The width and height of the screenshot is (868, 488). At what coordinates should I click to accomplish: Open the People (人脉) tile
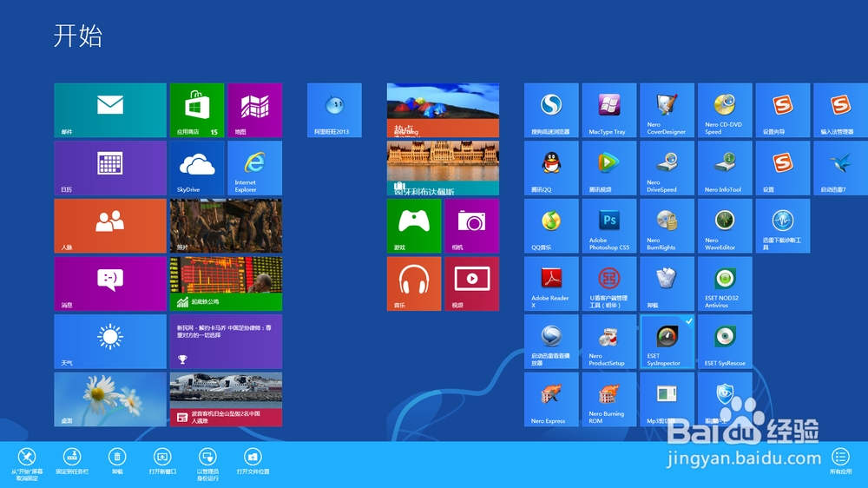(x=110, y=226)
